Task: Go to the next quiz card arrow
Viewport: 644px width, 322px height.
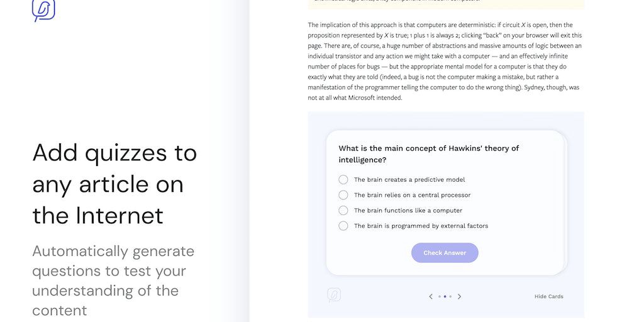Action: coord(459,296)
